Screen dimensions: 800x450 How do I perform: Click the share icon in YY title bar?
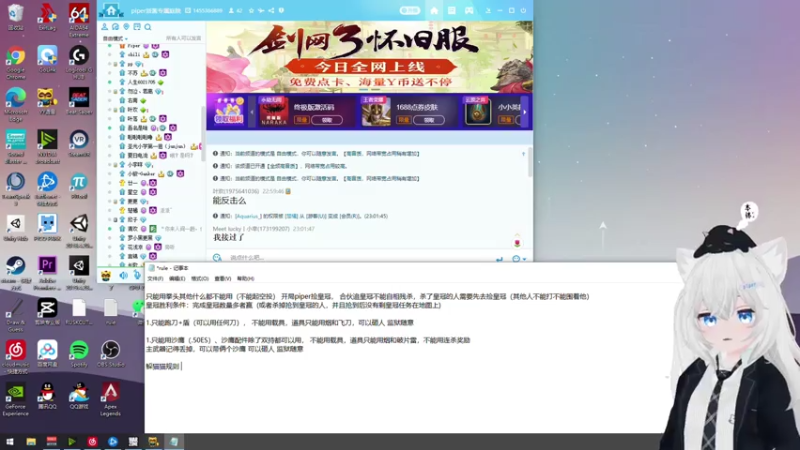(271, 10)
